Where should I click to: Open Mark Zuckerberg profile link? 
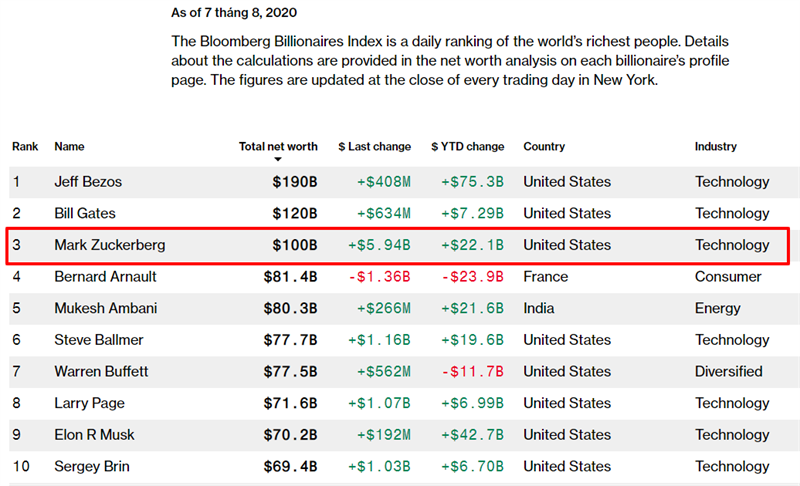110,245
